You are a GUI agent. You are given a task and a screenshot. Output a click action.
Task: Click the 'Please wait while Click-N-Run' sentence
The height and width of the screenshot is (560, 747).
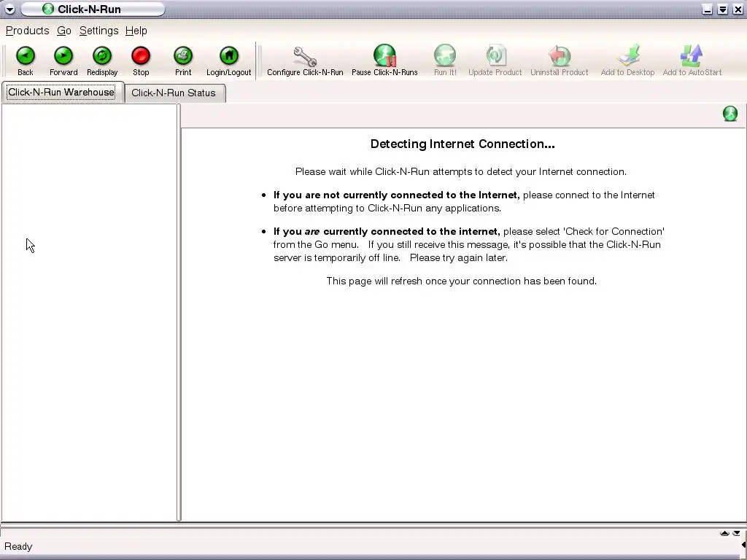pos(461,171)
